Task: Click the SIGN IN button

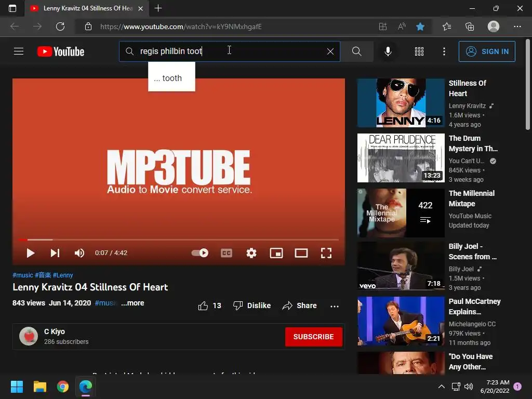Action: pos(487,51)
